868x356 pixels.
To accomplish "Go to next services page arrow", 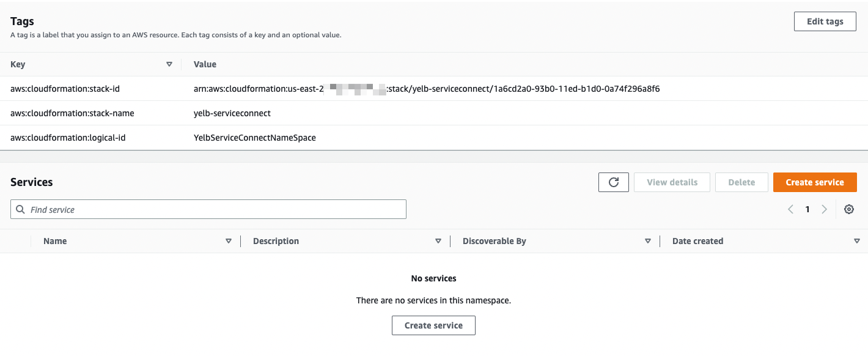I will click(824, 209).
